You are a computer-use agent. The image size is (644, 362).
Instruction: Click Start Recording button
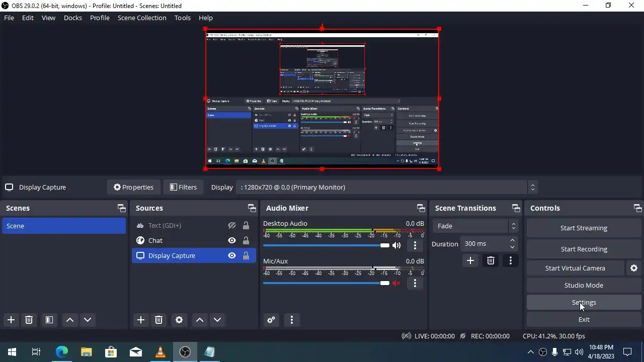(584, 249)
